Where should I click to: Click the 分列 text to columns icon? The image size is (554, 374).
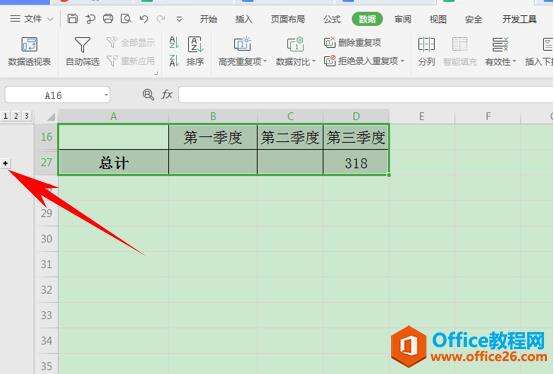pos(426,51)
